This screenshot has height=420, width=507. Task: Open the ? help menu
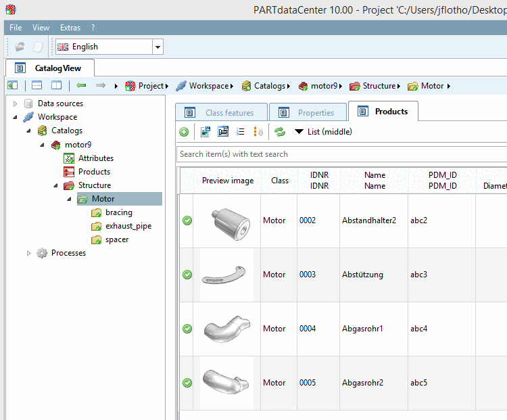pyautogui.click(x=93, y=28)
